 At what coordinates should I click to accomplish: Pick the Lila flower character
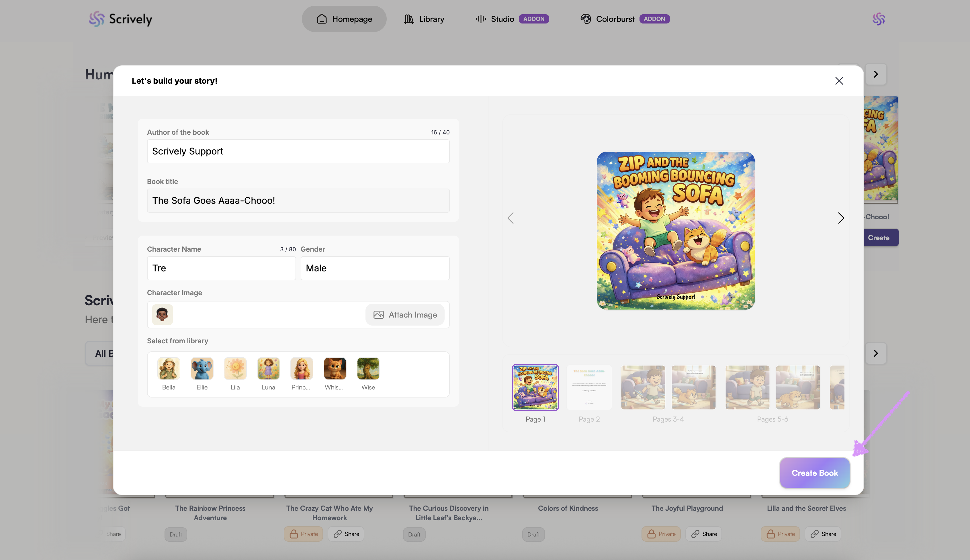[235, 369]
